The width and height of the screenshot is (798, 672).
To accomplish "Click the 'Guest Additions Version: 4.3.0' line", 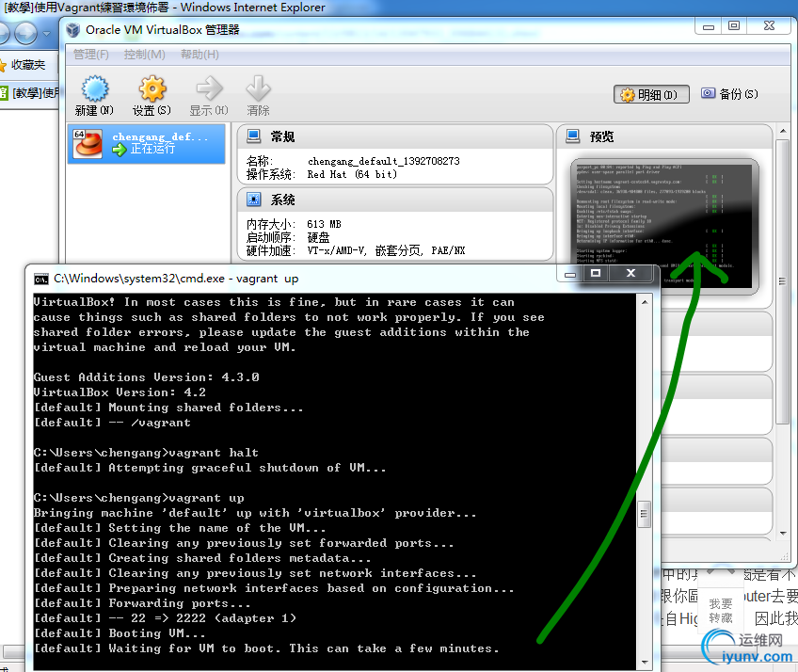I will (147, 377).
